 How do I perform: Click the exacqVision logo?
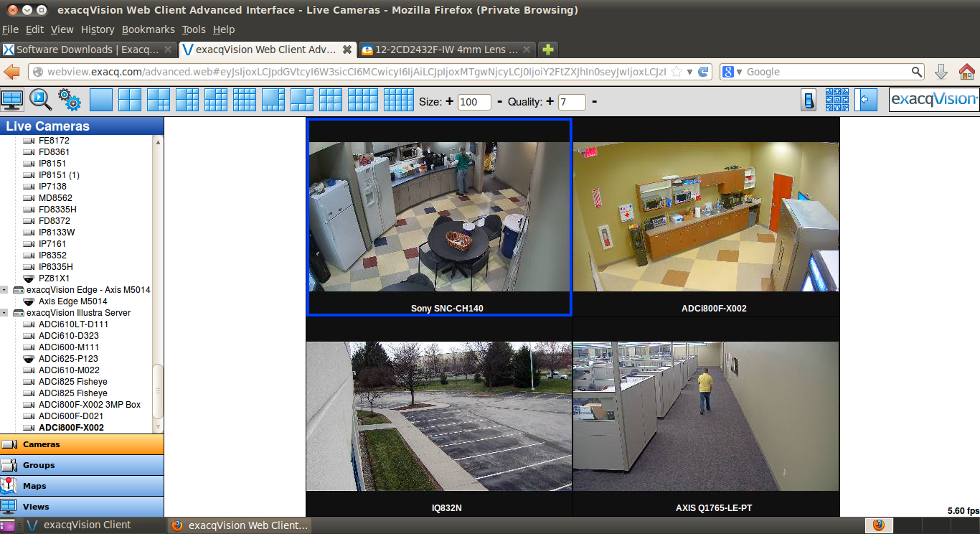(x=934, y=100)
